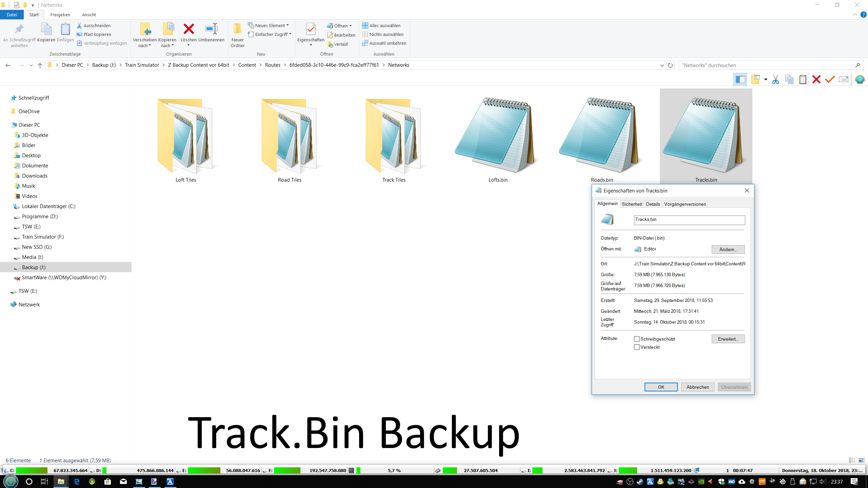Viewport: 868px width, 488px height.
Task: Enable the Schreibgeschützt checkbox
Action: pos(637,339)
